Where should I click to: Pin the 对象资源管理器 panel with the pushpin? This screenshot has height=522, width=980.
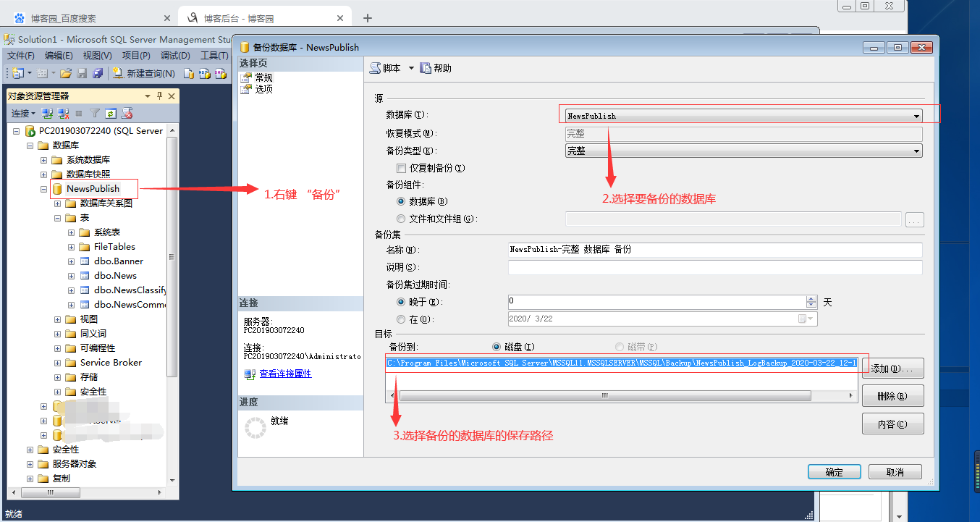click(x=160, y=96)
